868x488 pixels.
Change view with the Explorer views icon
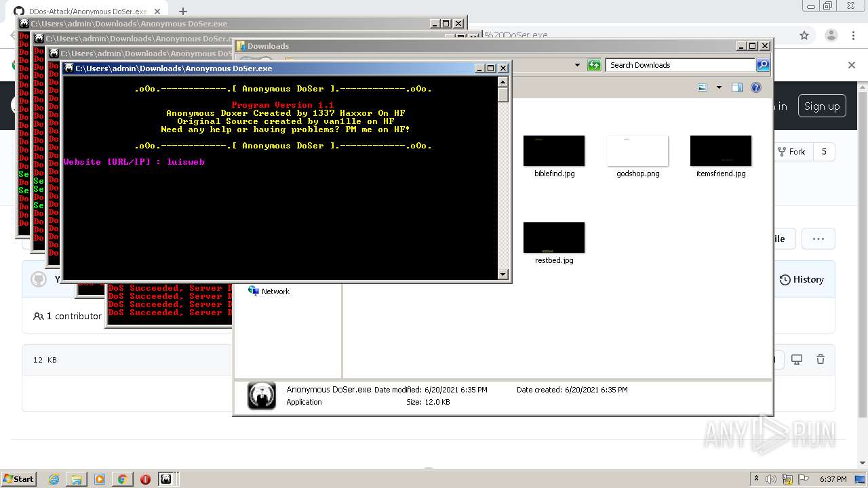click(703, 87)
